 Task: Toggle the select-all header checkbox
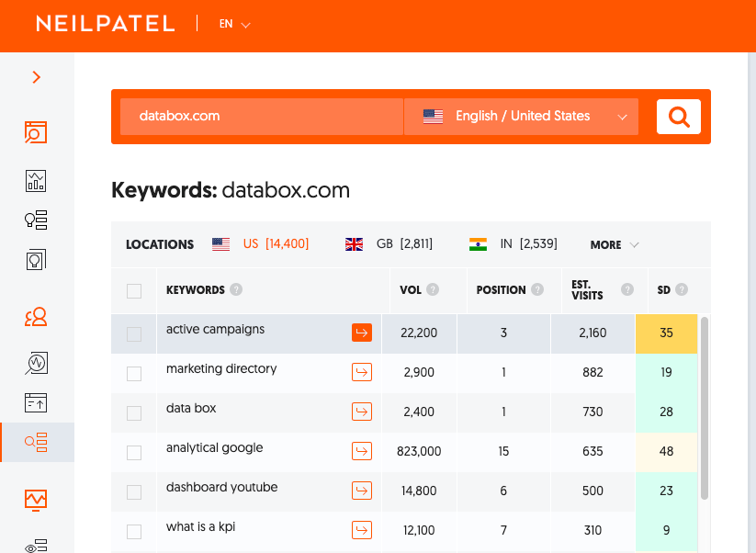pos(134,291)
